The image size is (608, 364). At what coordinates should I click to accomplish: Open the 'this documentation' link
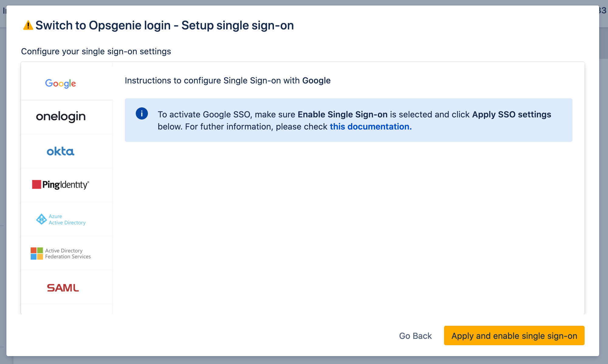[x=371, y=126]
